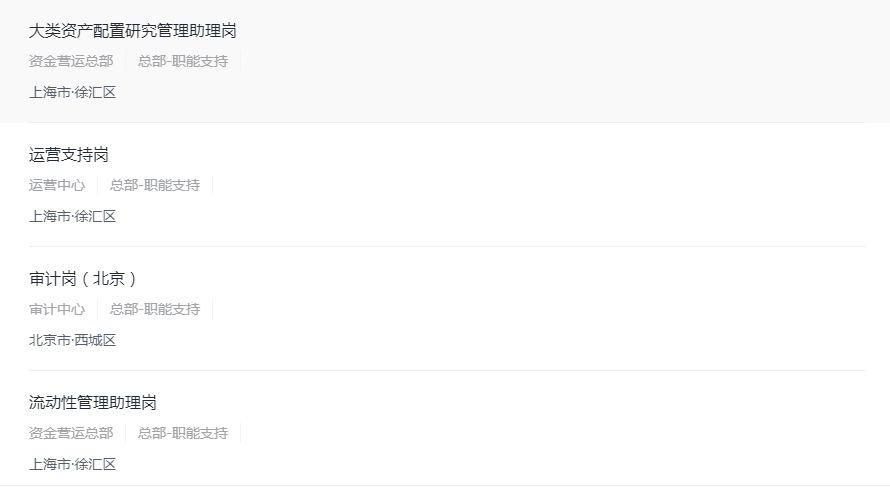The width and height of the screenshot is (890, 490).
Task: Click 资金营运总部 under 大类资产配置研究管理助理岗
Action: 71,61
